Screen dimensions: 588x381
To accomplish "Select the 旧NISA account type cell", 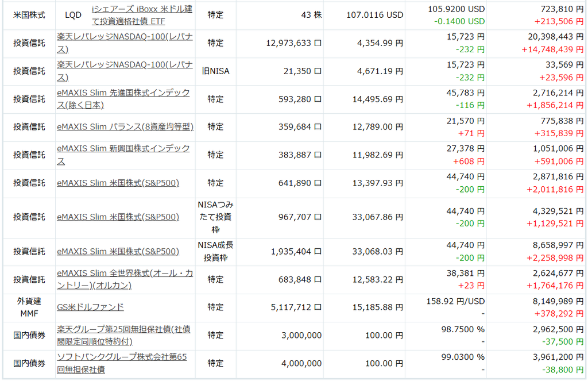I will (x=216, y=71).
